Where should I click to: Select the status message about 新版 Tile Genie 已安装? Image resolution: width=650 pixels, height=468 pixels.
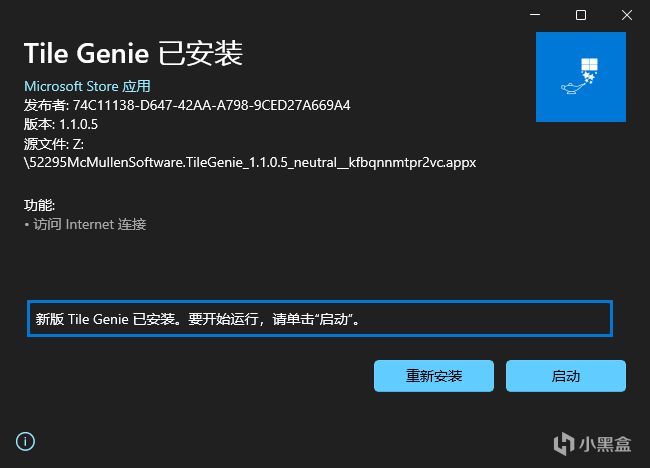click(320, 319)
